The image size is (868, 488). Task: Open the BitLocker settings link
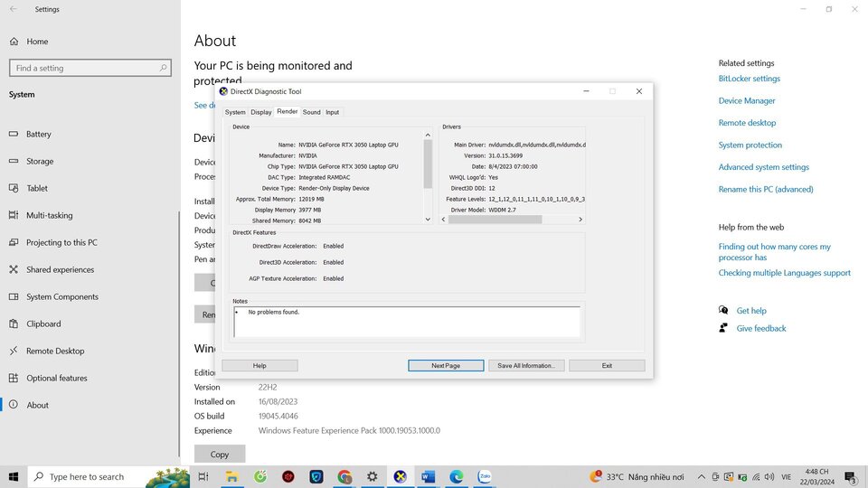point(749,79)
